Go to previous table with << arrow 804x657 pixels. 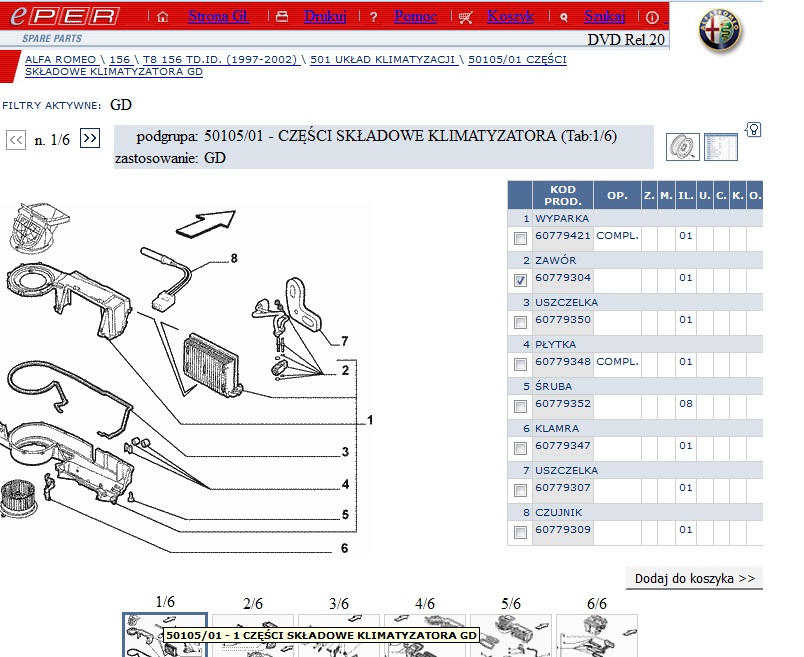coord(16,140)
